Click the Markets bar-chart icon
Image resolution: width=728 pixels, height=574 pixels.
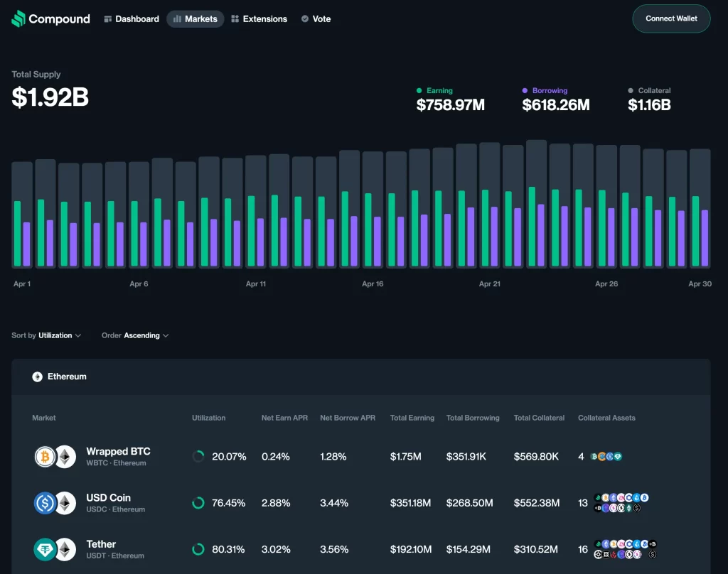[x=177, y=19]
